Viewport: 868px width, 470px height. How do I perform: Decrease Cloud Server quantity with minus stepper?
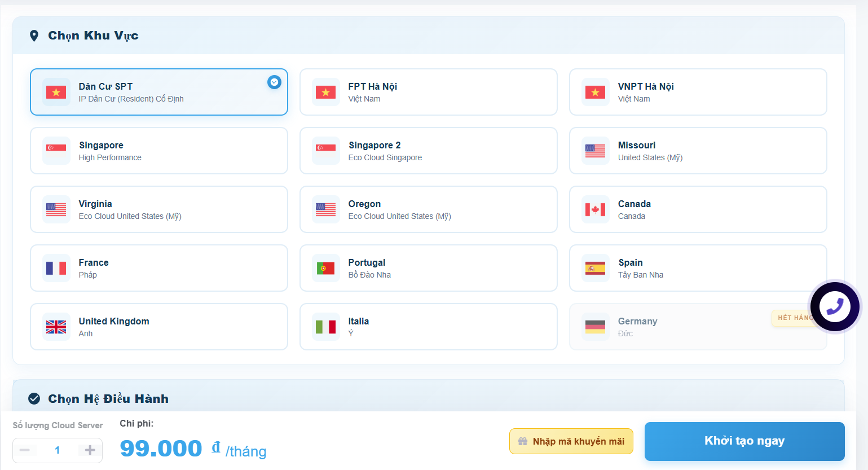click(x=25, y=450)
